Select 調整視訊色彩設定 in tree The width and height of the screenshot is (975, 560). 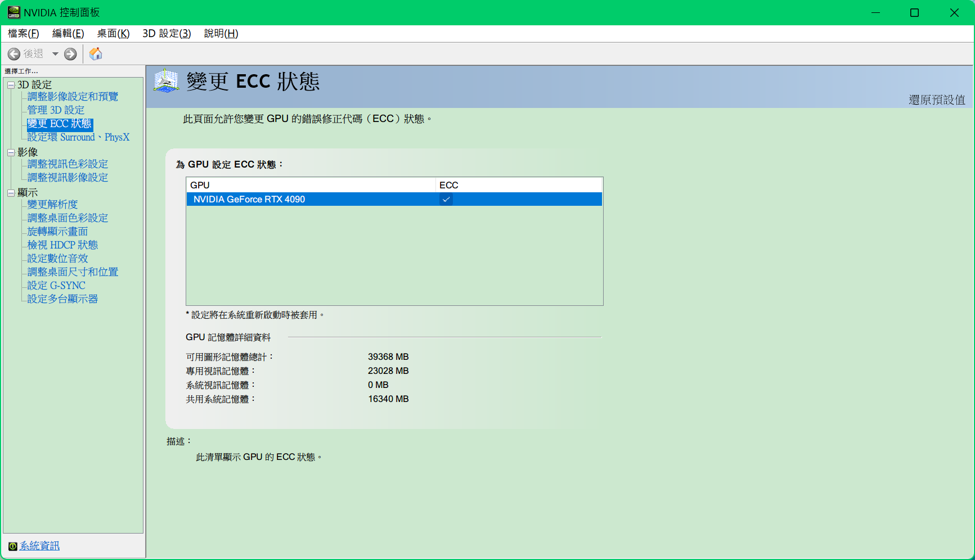68,164
